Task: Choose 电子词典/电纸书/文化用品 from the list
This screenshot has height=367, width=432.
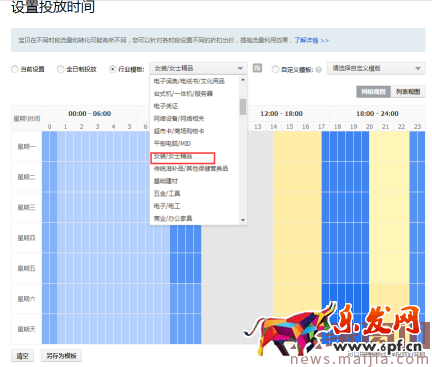Action: 189,81
